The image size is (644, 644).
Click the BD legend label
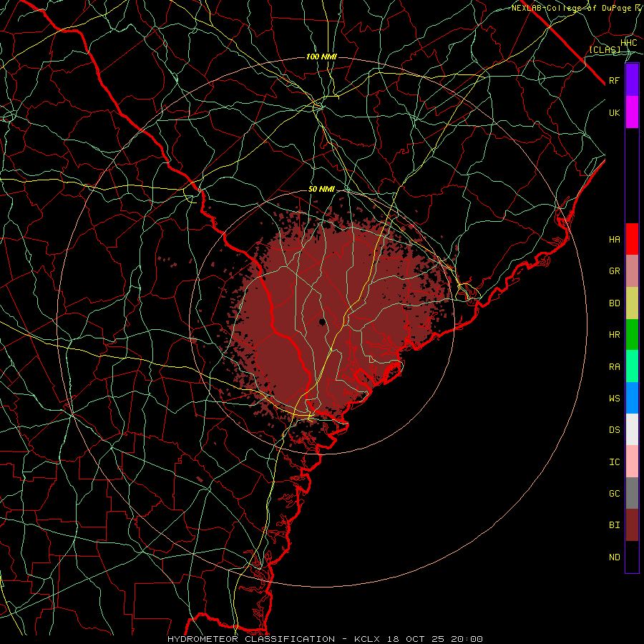[615, 303]
